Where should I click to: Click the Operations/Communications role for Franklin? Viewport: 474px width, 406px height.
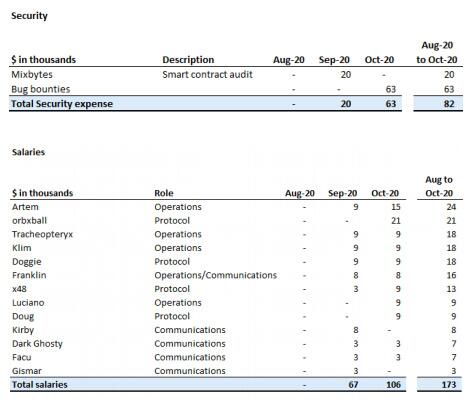click(215, 275)
